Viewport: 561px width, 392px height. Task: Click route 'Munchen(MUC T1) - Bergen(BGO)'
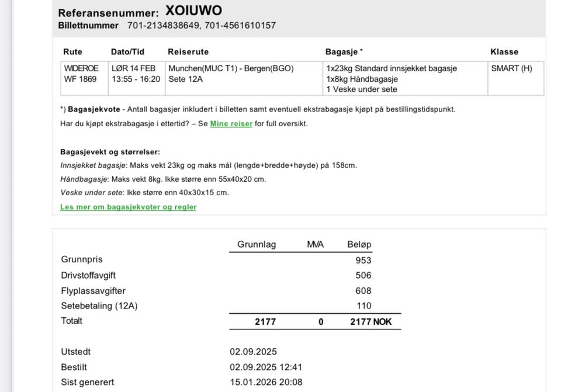click(231, 68)
